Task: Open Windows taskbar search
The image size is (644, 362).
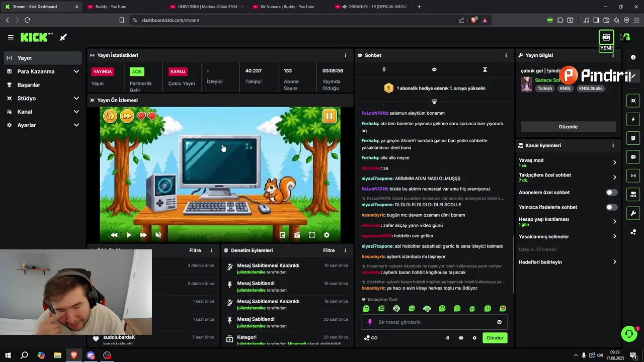Action: pyautogui.click(x=24, y=355)
